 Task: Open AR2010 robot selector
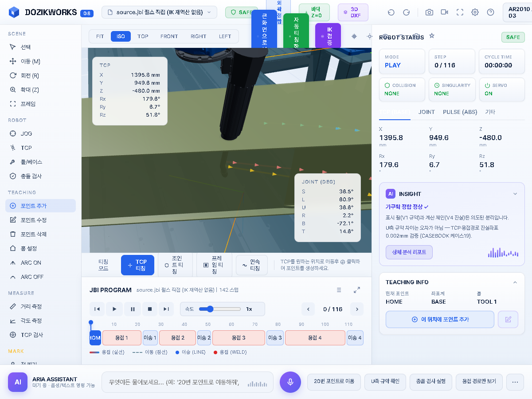pyautogui.click(x=517, y=12)
